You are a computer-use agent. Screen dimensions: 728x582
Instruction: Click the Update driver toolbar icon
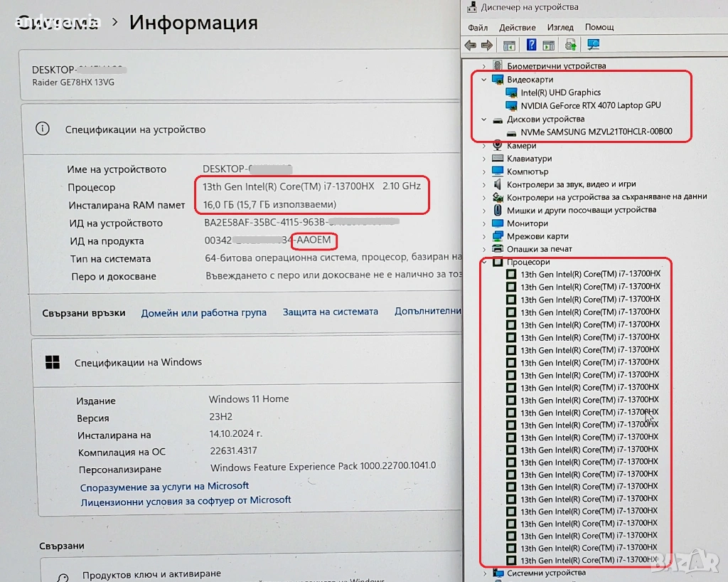[x=570, y=46]
